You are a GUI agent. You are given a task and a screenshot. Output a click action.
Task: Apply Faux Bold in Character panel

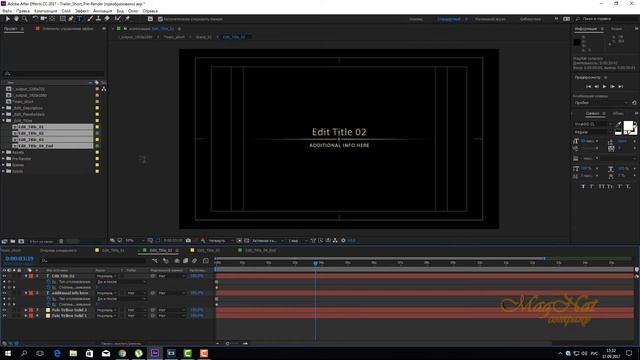[x=583, y=186]
